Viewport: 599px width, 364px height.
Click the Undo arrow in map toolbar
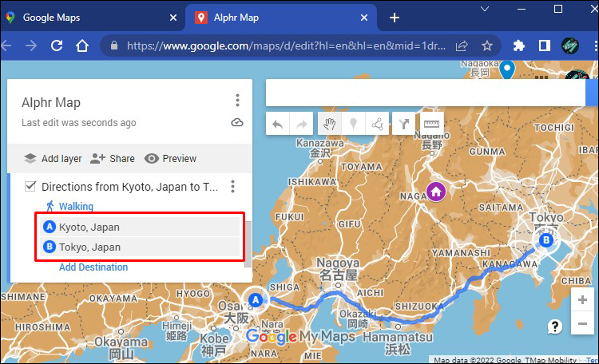pyautogui.click(x=278, y=124)
